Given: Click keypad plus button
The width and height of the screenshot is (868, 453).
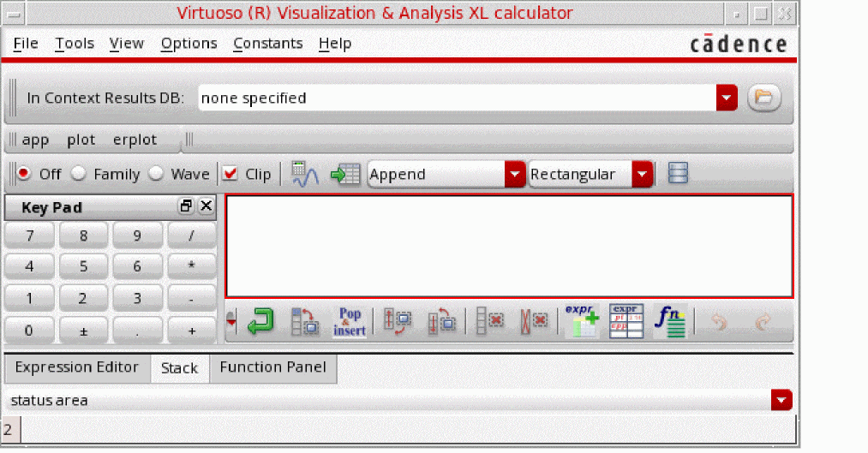Looking at the screenshot, I should pyautogui.click(x=191, y=331).
